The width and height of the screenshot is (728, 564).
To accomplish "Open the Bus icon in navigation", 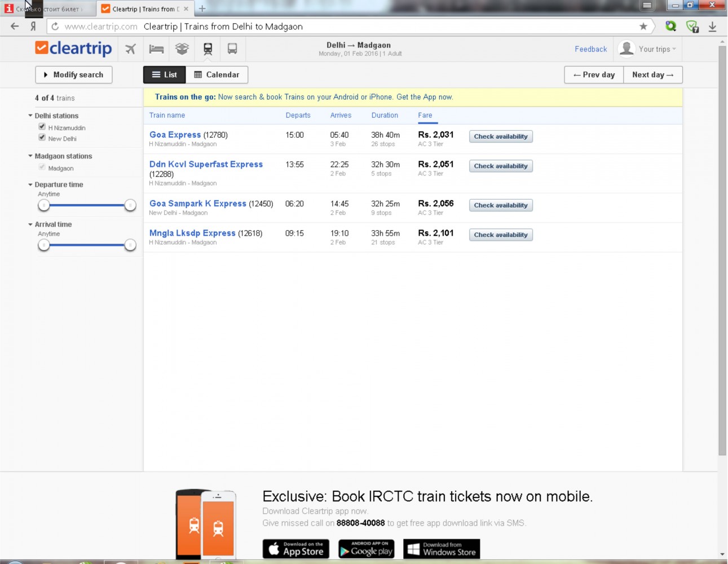I will coord(232,49).
